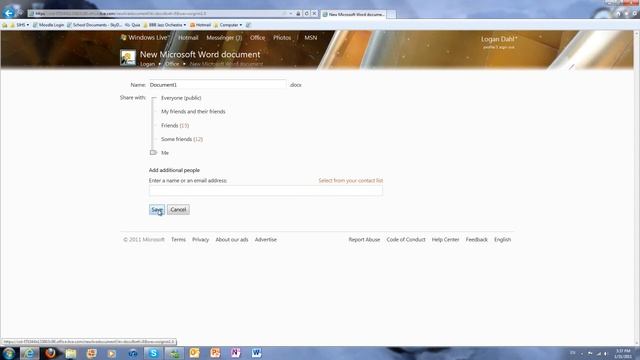Click the Windows Live logo
Image resolution: width=640 pixels, height=360 pixels.
(144, 38)
